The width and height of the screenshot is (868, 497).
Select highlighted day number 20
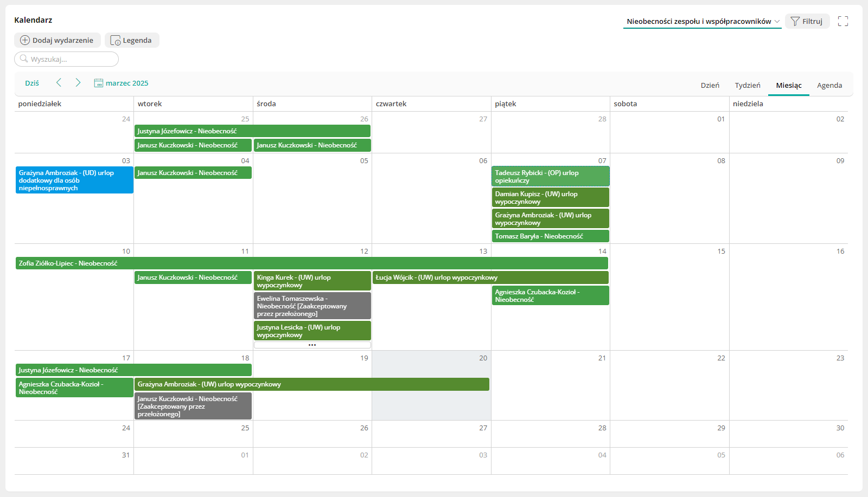(x=483, y=358)
